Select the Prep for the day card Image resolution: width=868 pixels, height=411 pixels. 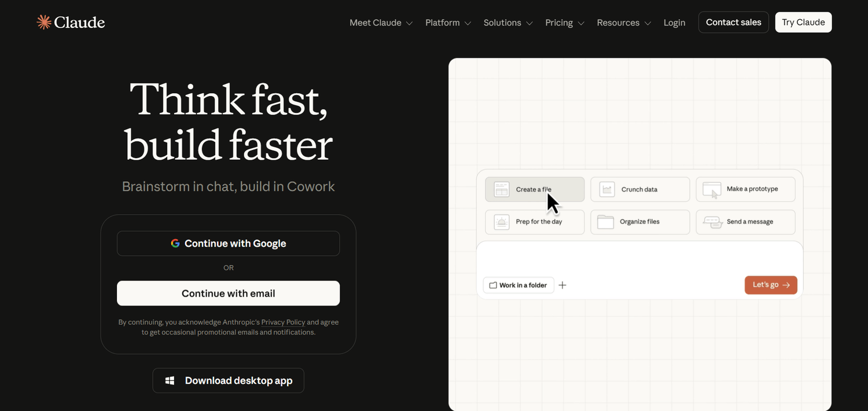[535, 222]
